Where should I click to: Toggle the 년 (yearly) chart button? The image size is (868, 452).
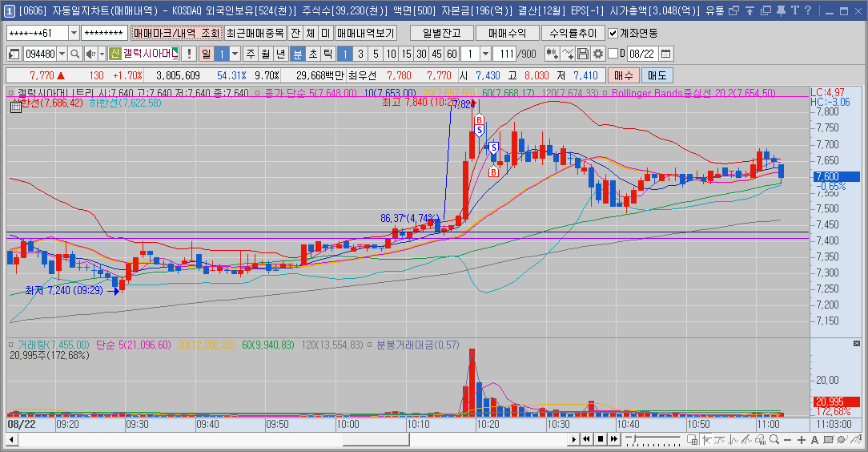[281, 54]
